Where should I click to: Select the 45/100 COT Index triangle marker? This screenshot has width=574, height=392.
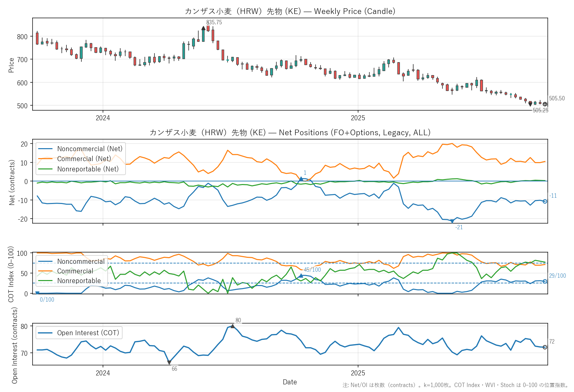[301, 276]
